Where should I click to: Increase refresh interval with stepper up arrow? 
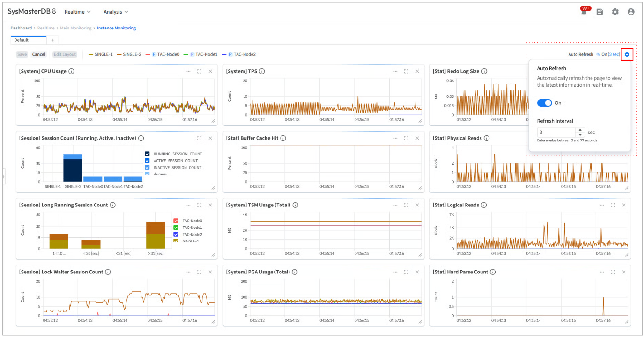click(x=580, y=131)
